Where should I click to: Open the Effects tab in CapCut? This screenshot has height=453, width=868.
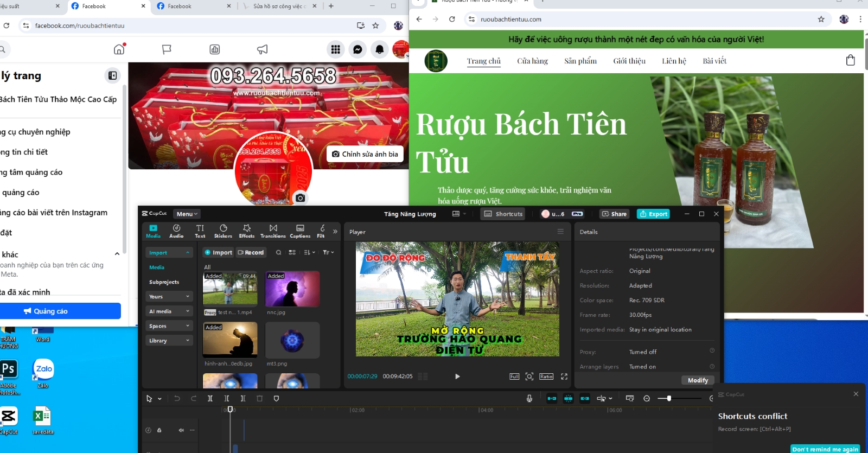(x=247, y=231)
